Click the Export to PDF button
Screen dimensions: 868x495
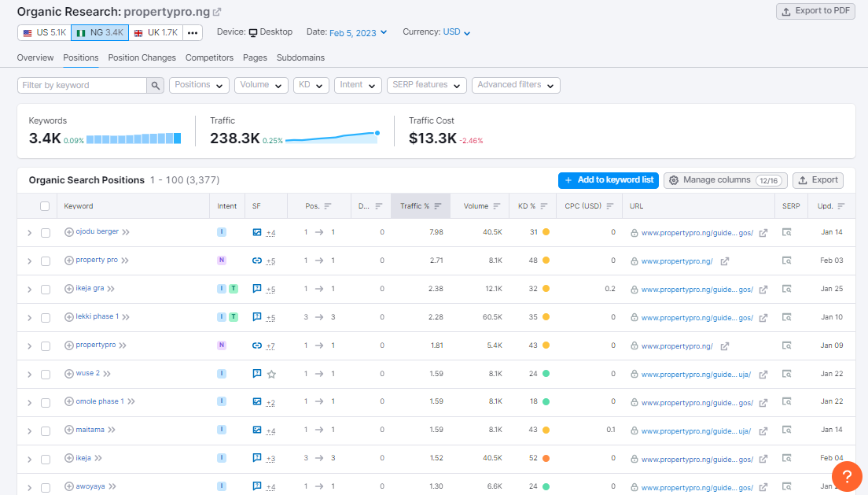[815, 11]
